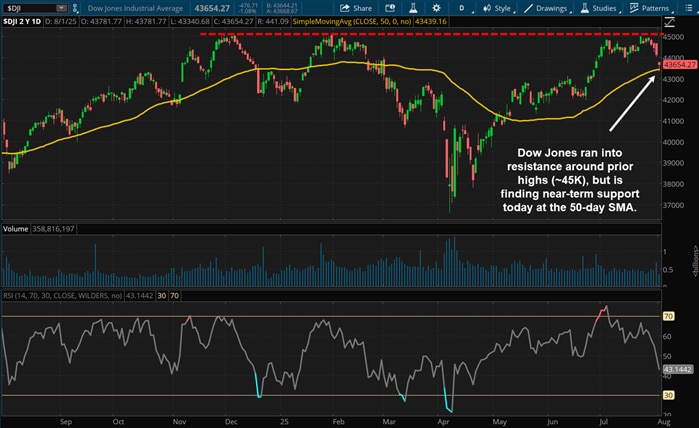Click the High value H: 43781.77
The image size is (699, 428).
(146, 21)
